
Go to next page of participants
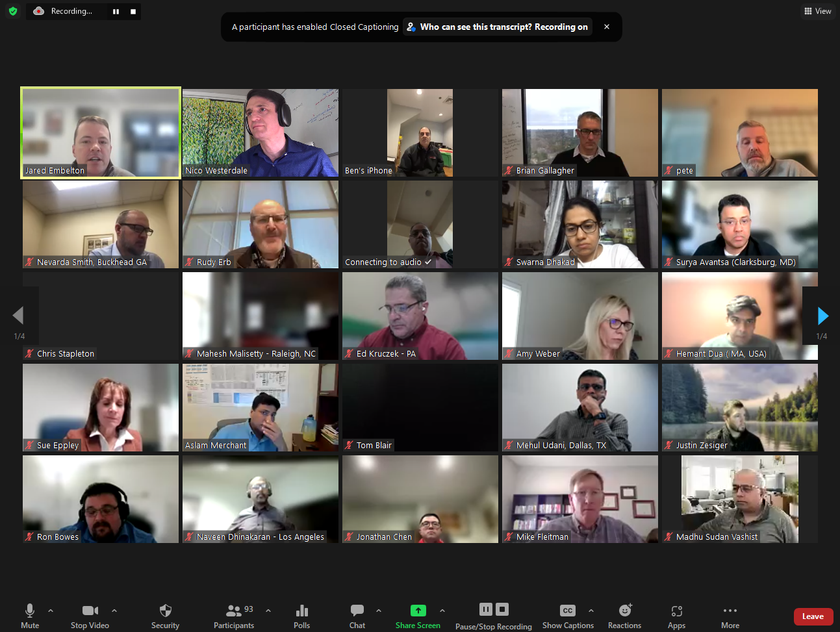(822, 316)
